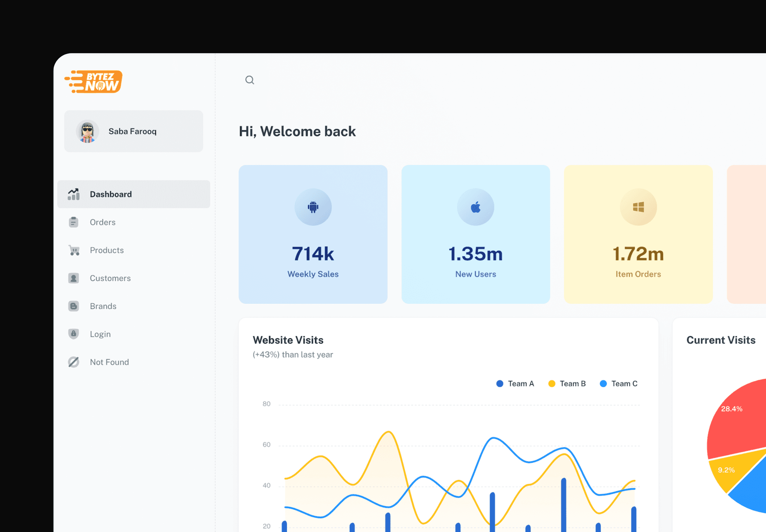Click the Products shopping cart icon
Image resolution: width=766 pixels, height=532 pixels.
tap(74, 250)
